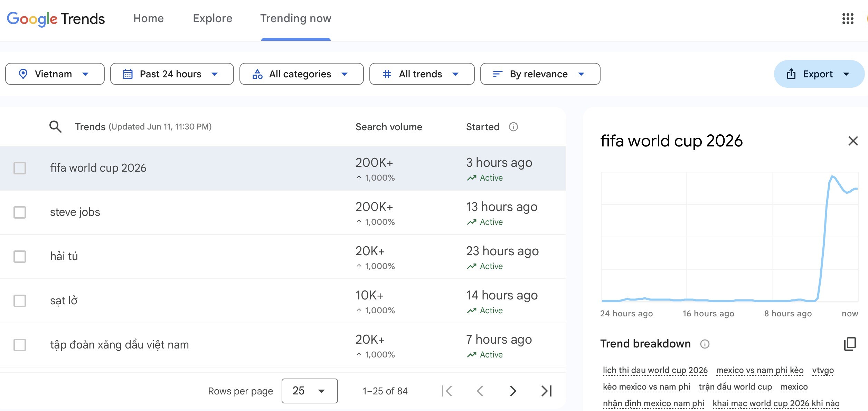Change rows per page from 25
The image size is (868, 411).
pos(310,391)
